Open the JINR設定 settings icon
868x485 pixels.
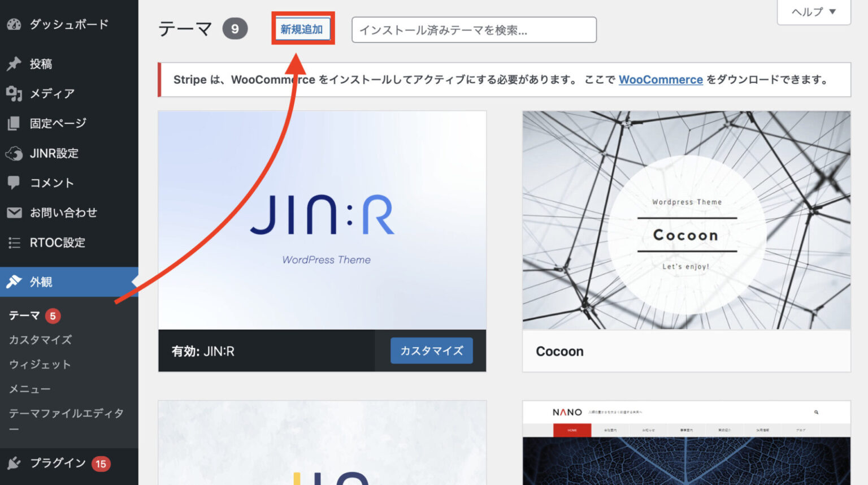[x=14, y=153]
